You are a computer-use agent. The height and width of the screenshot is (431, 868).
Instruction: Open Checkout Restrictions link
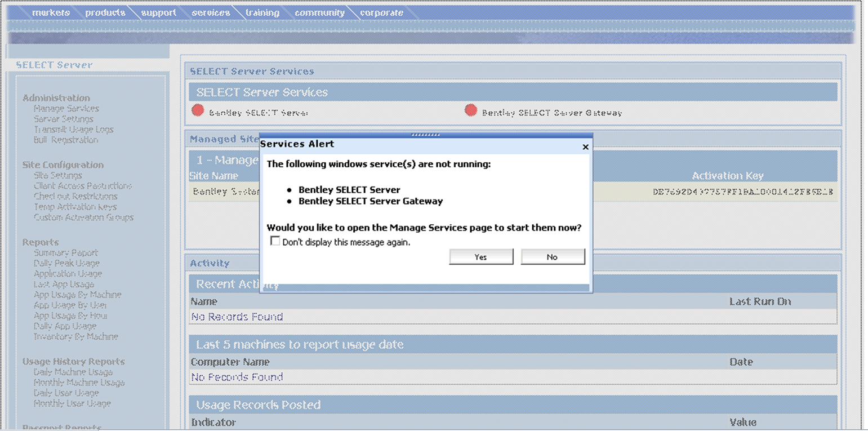pyautogui.click(x=75, y=196)
